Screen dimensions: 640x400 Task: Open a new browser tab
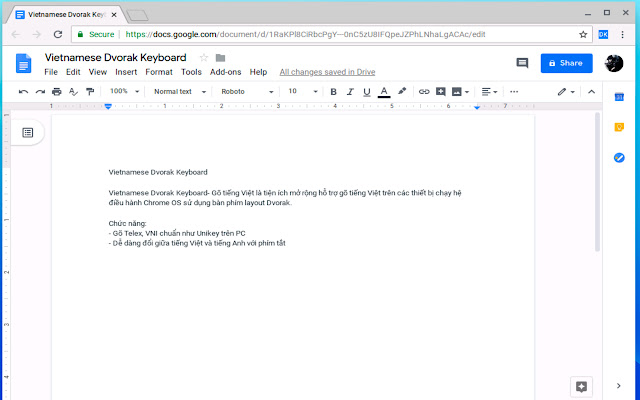click(137, 16)
